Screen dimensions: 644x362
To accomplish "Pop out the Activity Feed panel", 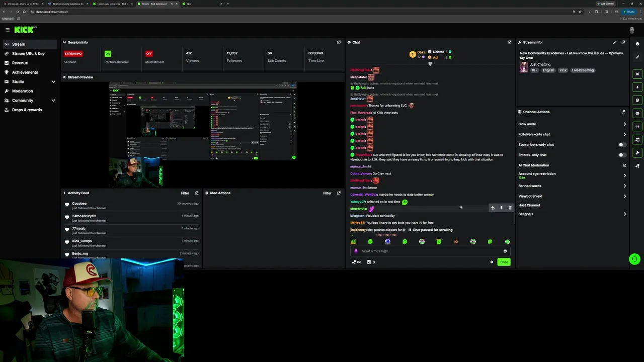I will (x=197, y=193).
